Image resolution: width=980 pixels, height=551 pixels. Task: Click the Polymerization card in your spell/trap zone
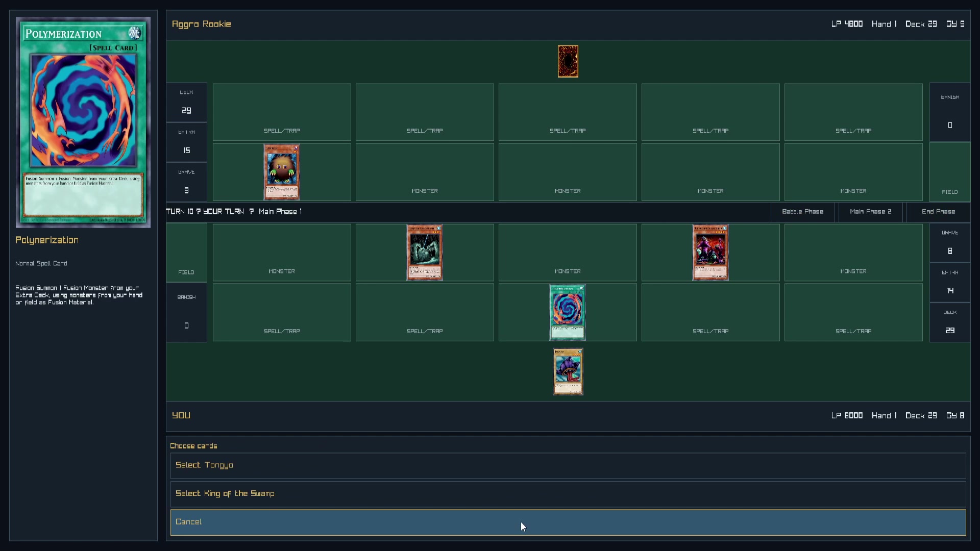tap(568, 312)
